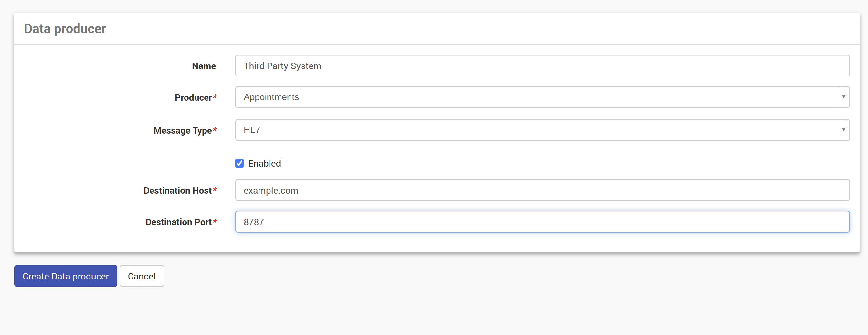868x335 pixels.
Task: Select the Message Type label
Action: tap(182, 130)
